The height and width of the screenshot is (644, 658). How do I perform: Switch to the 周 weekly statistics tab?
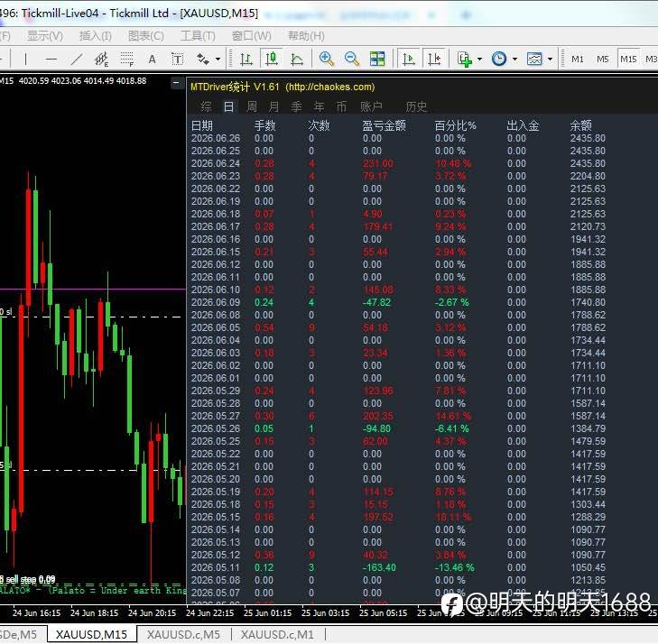[x=251, y=106]
